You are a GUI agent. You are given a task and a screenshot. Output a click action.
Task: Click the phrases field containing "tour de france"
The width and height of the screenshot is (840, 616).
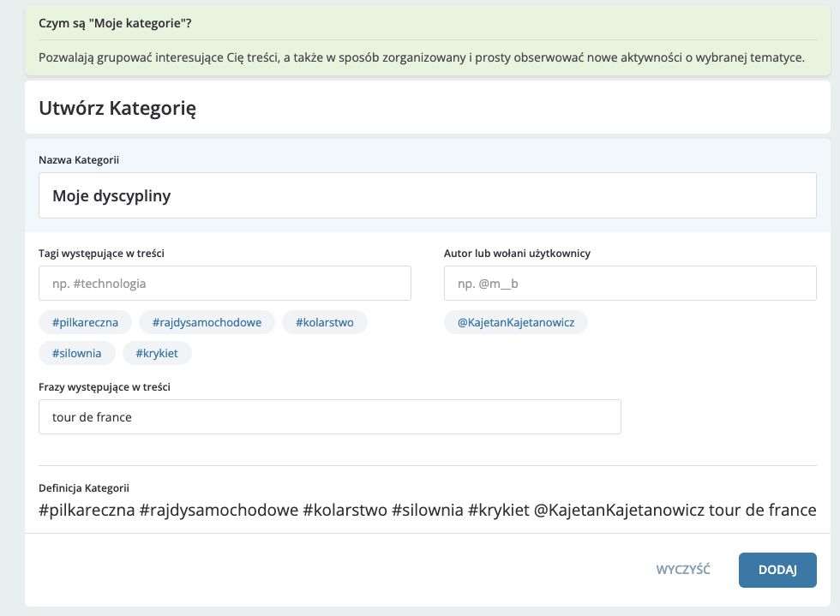pyautogui.click(x=329, y=417)
